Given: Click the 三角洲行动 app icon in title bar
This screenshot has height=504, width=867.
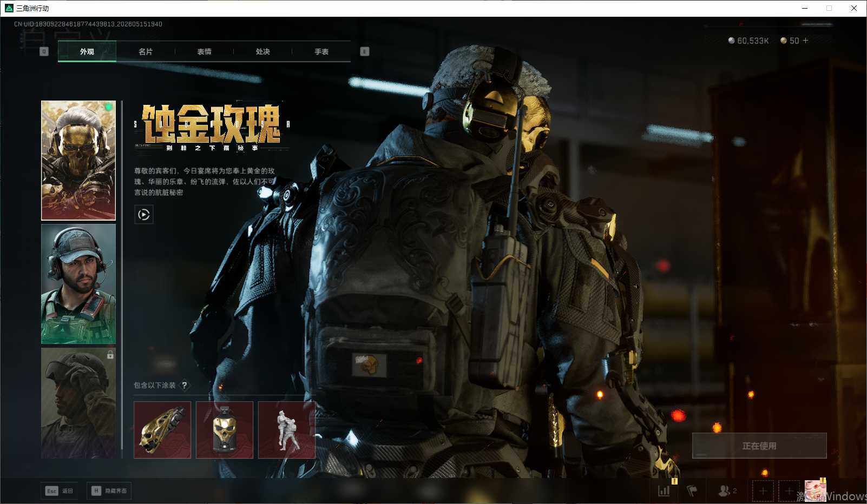Looking at the screenshot, I should [x=9, y=8].
